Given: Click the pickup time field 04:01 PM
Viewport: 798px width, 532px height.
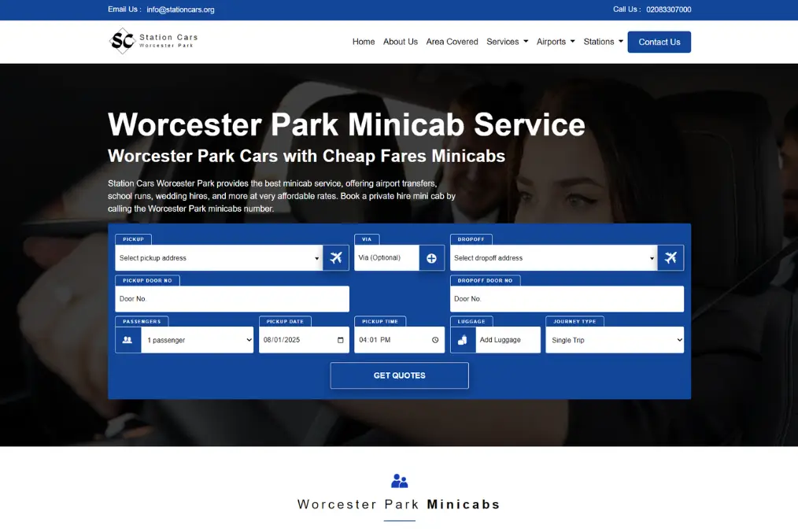Looking at the screenshot, I should tap(400, 340).
